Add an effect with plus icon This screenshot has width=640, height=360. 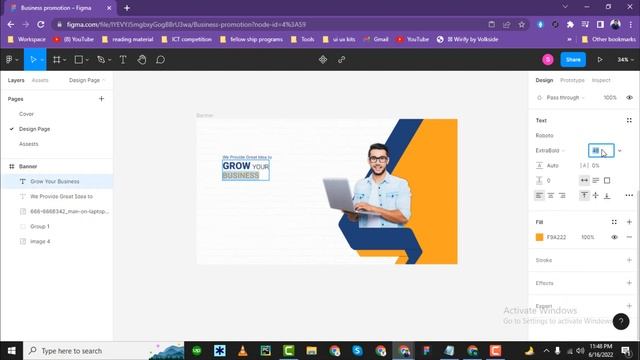point(629,283)
